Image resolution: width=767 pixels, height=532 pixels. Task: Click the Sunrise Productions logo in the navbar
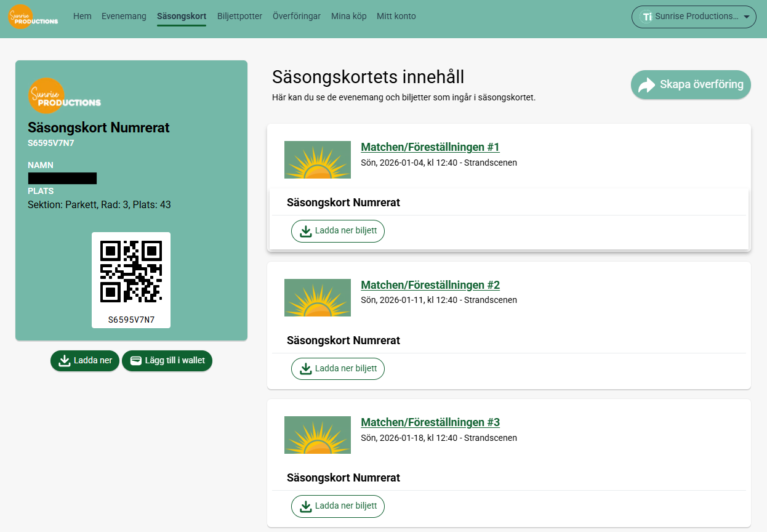pos(33,17)
